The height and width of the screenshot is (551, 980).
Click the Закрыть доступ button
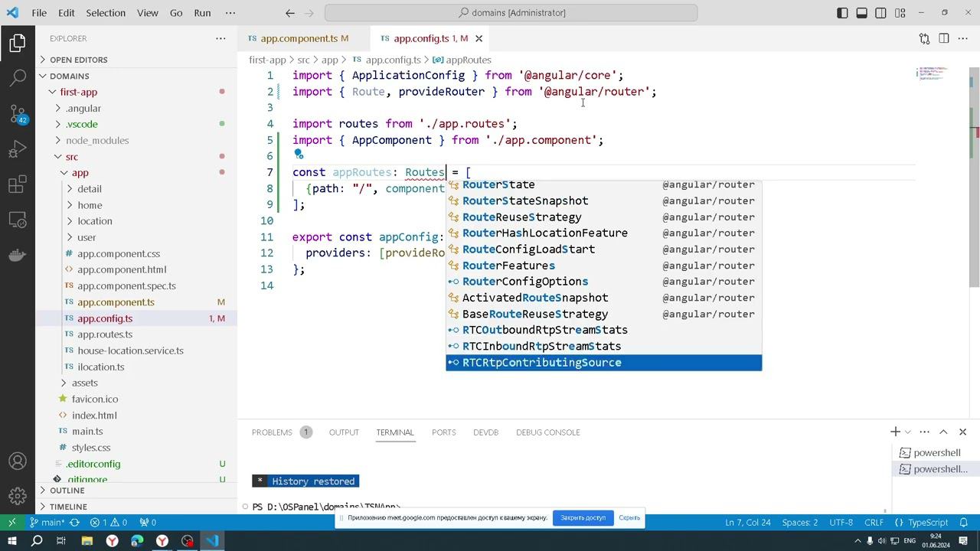click(x=583, y=518)
